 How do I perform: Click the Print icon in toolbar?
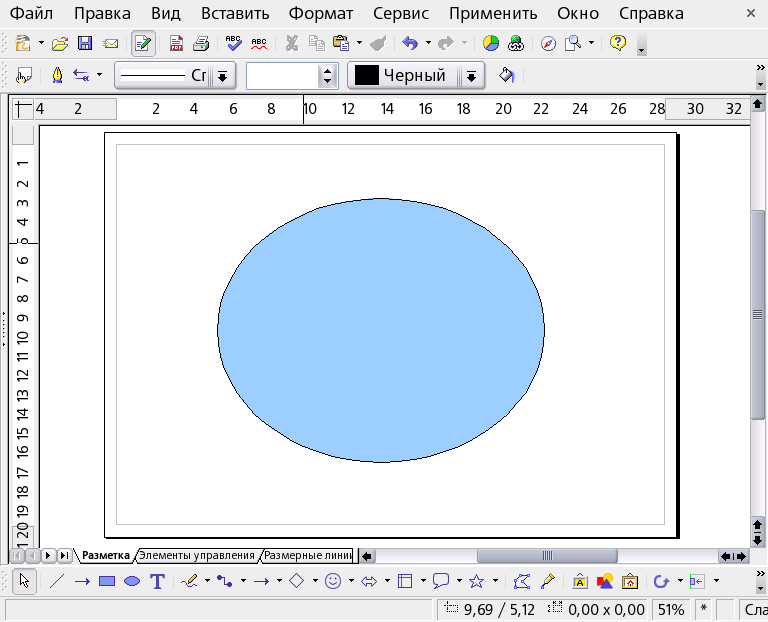(201, 43)
